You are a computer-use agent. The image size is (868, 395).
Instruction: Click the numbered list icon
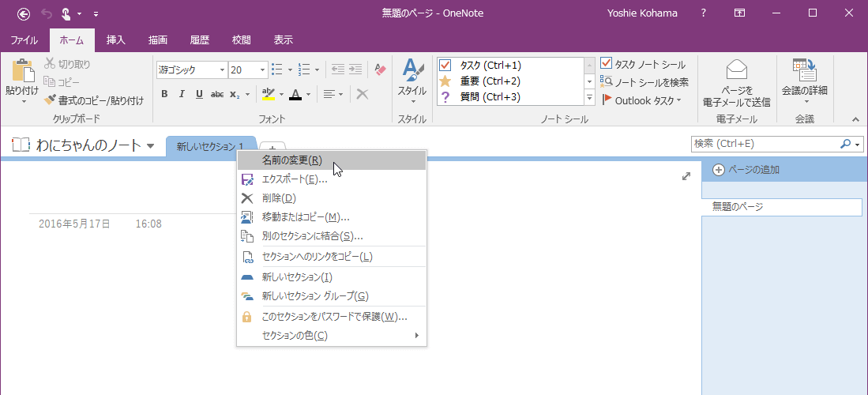coord(304,70)
